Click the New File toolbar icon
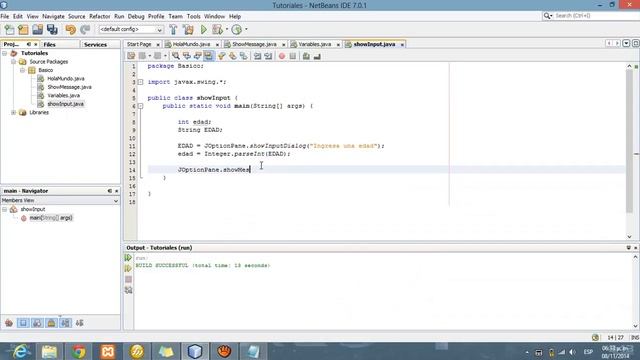This screenshot has width=640, height=360. point(9,29)
